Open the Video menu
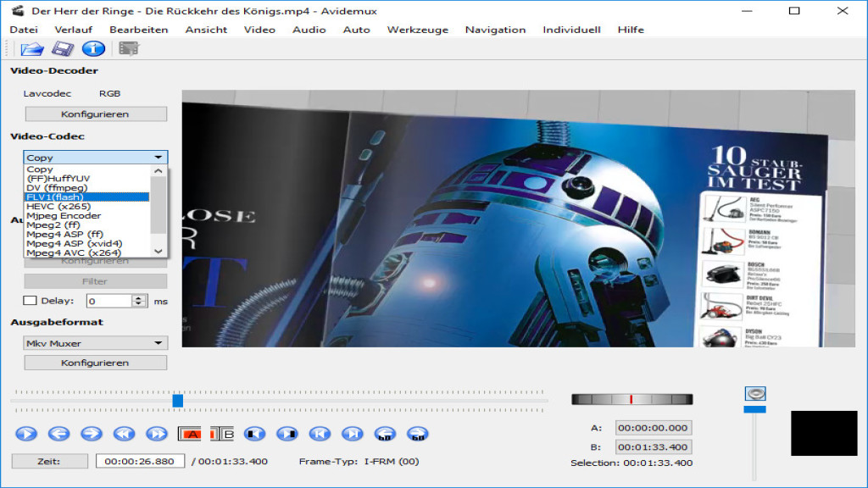This screenshot has width=868, height=488. (259, 29)
